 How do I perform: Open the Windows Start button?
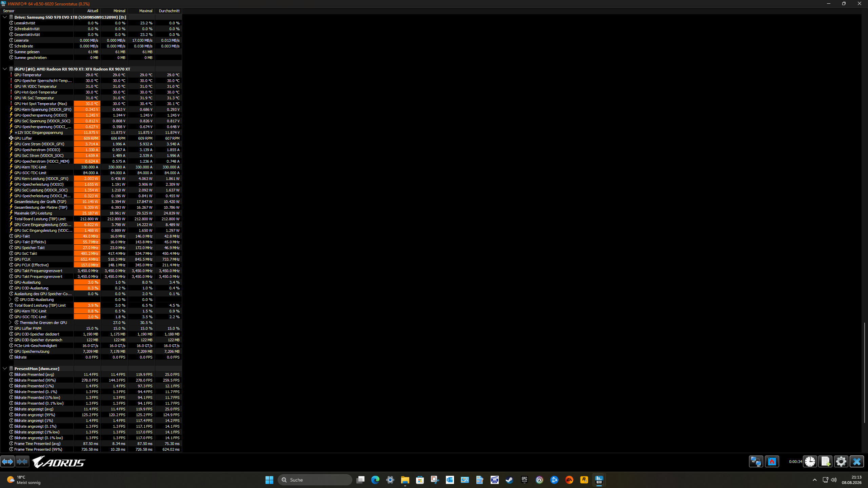(x=270, y=480)
